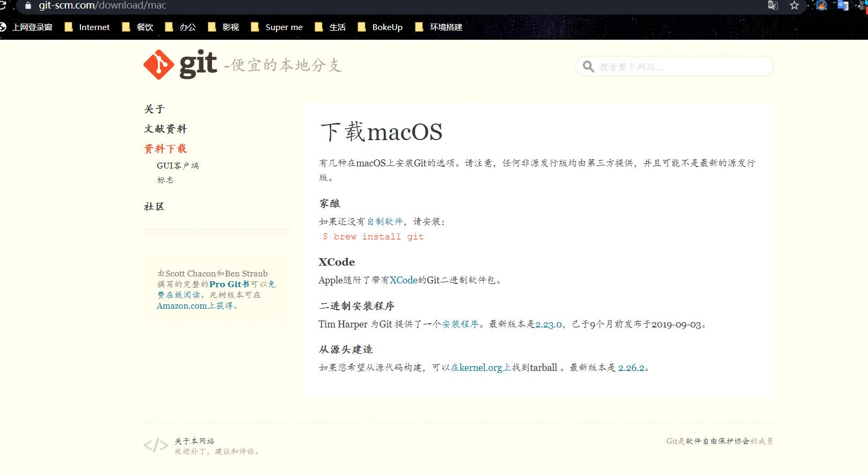Go to 关于 in the sidebar
Viewport: 868px width, 474px height.
tap(155, 109)
